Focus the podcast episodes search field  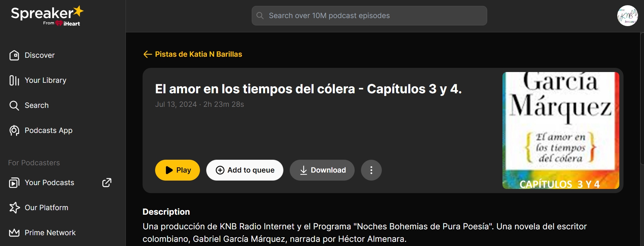pos(369,16)
